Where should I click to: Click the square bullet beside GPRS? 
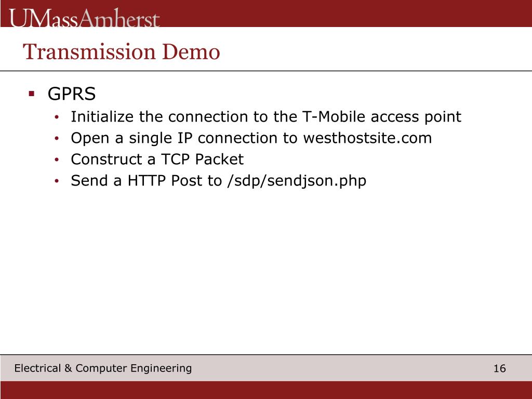(32, 94)
